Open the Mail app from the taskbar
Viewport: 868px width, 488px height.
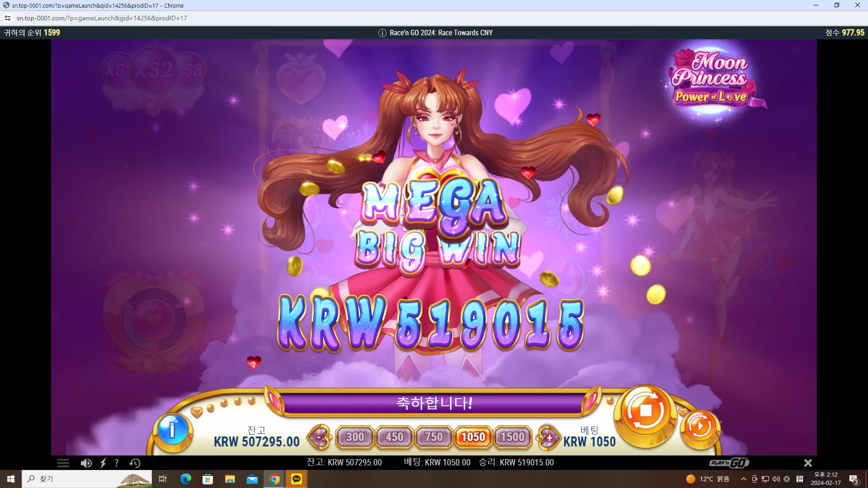tap(252, 479)
